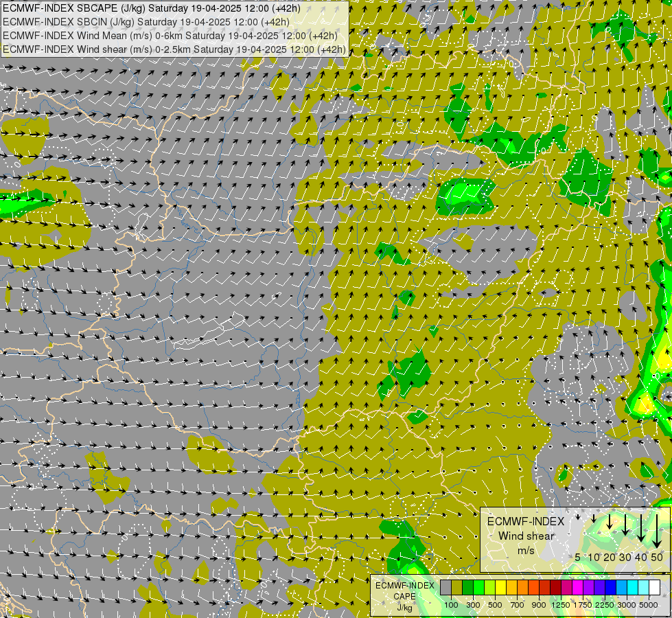This screenshot has height=618, width=672.
Task: Select the pure yellow swatch after 500
Action: 500,587
